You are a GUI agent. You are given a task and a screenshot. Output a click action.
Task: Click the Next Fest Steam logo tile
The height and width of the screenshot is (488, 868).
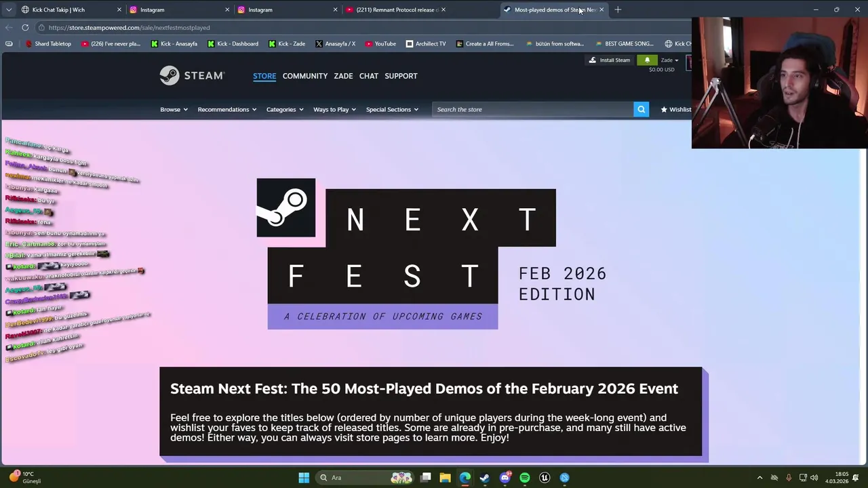click(285, 207)
